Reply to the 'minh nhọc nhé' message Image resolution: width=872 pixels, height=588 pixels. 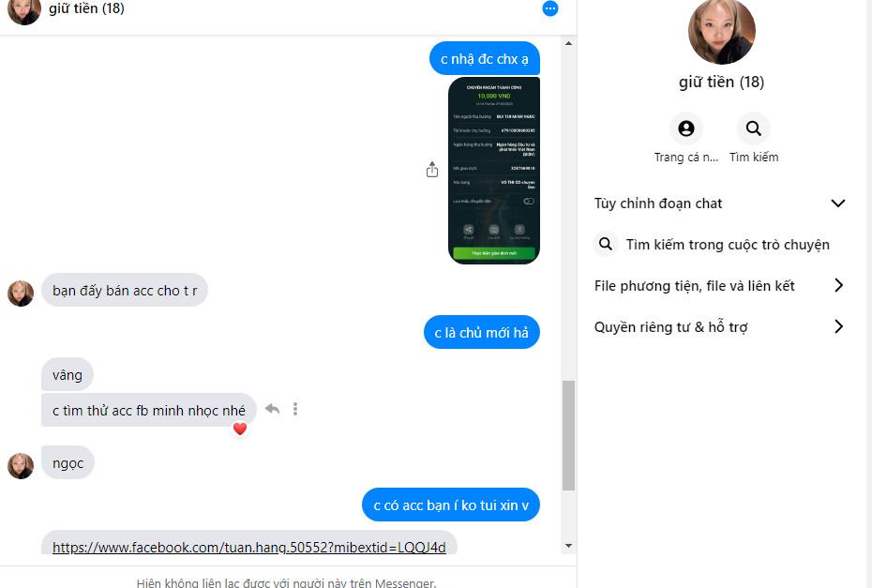coord(272,410)
